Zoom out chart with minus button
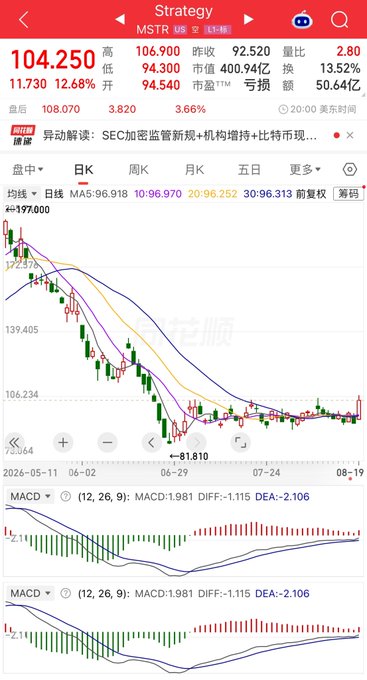367x680 pixels. pos(108,442)
